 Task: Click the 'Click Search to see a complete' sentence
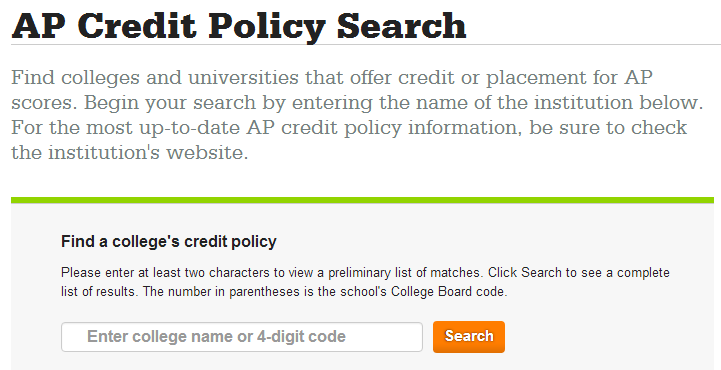click(579, 273)
